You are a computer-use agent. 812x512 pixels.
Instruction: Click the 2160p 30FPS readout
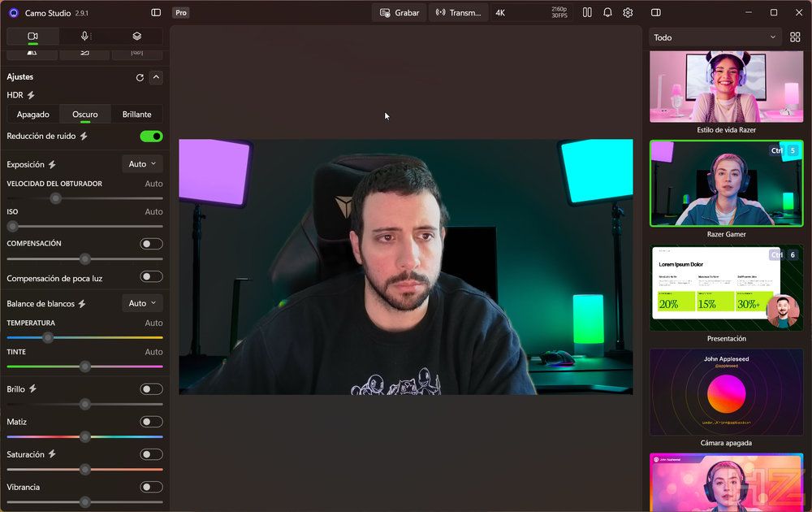click(559, 12)
